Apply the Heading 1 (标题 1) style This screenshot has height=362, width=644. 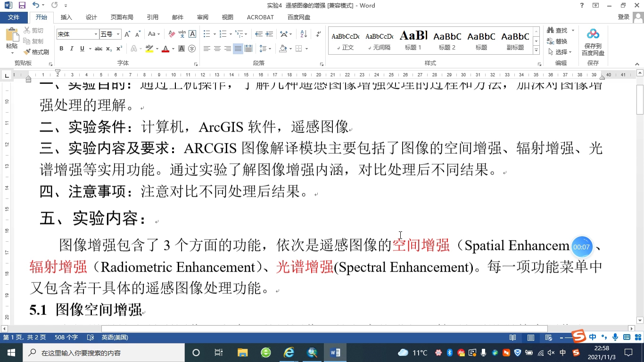[x=413, y=41]
